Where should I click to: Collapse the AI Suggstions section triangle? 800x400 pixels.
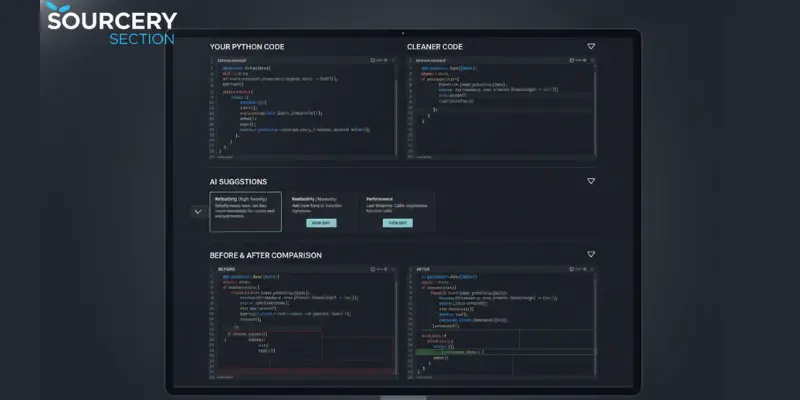point(591,181)
